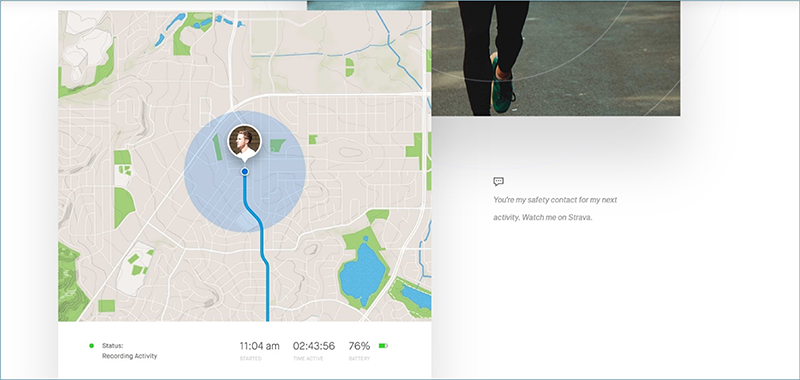Click the green park beside profile pin
The image size is (800, 380).
click(278, 145)
